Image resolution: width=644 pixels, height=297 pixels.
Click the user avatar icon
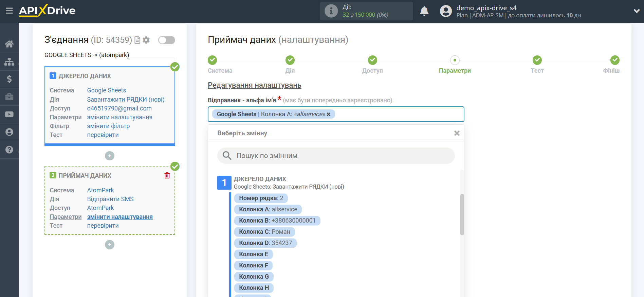click(446, 11)
